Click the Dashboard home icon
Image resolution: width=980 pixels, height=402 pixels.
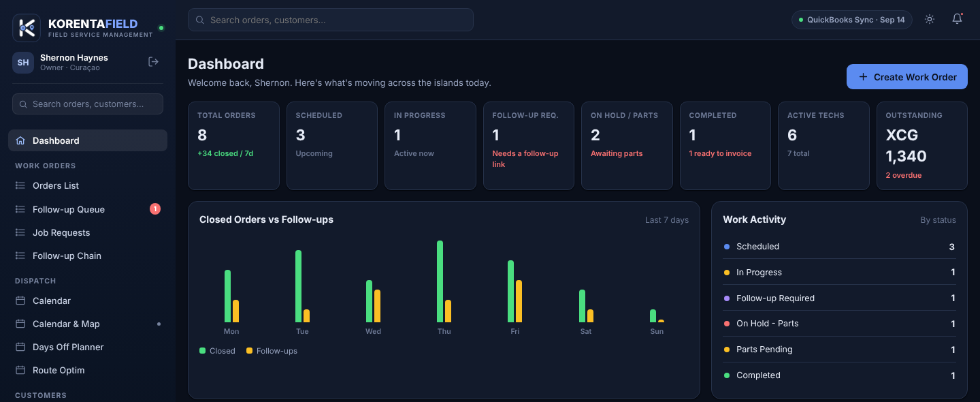pos(20,140)
